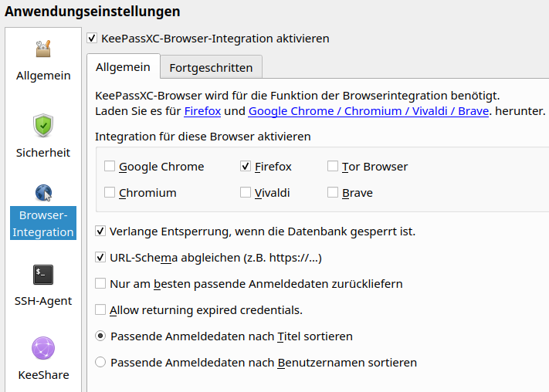Screen dimensions: 549x392
Task: Uncheck the Firefox browser checkbox
Action: 246,167
